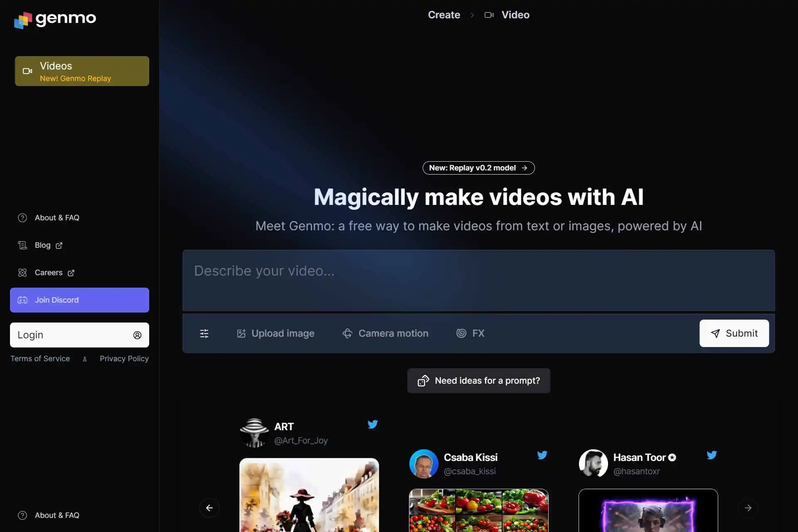Click the Careers atom icon in the sidebar

22,273
